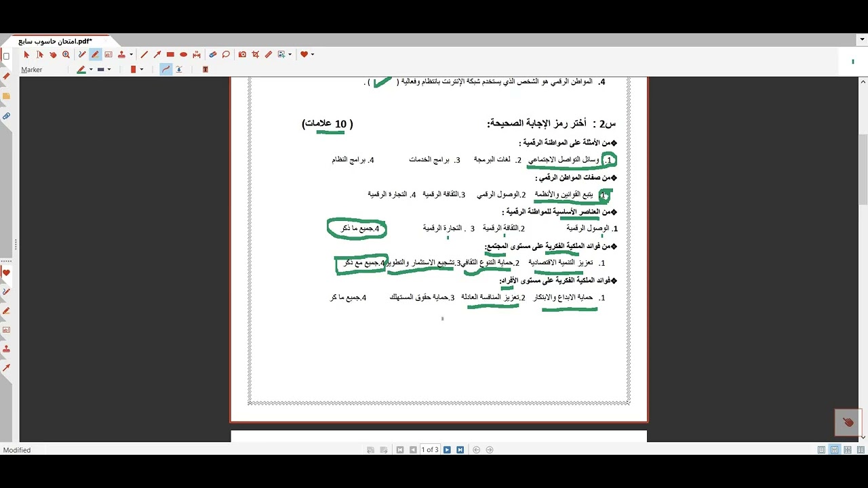Click the 'Modified' status bar text
This screenshot has height=488, width=868.
[x=17, y=450]
